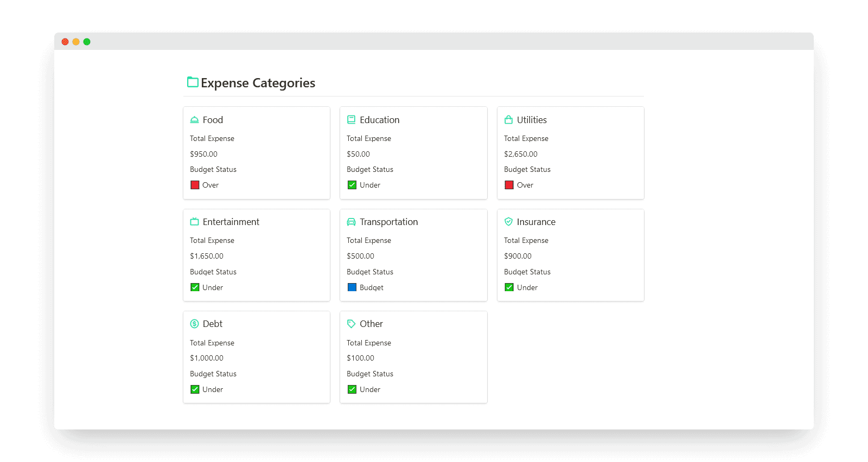Select the blue Budget square in Transportation

tap(352, 287)
